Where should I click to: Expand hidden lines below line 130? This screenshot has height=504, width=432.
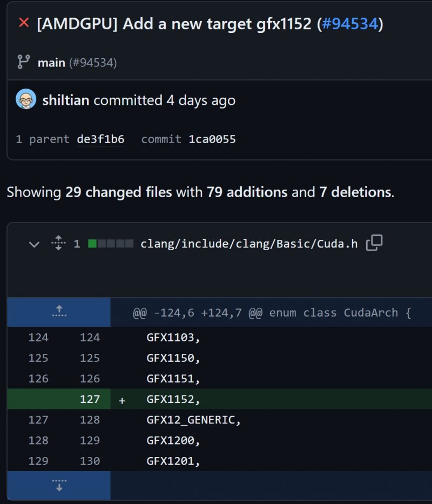coord(59,485)
